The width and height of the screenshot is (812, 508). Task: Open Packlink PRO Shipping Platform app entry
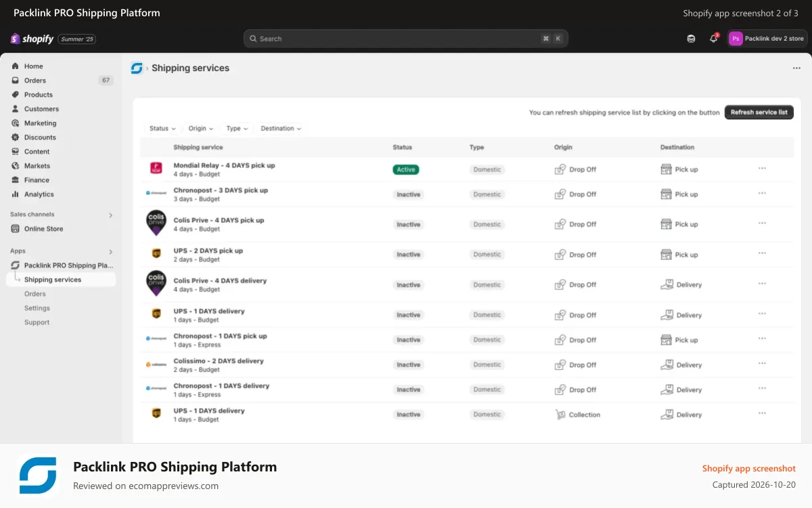coord(61,266)
